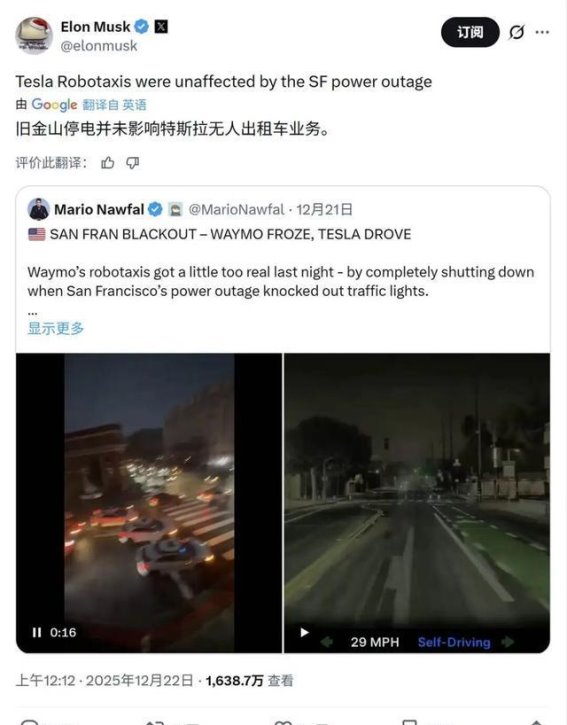Open the quoted post's 12月21日 date link
Screen dimensions: 567x725
click(324, 209)
